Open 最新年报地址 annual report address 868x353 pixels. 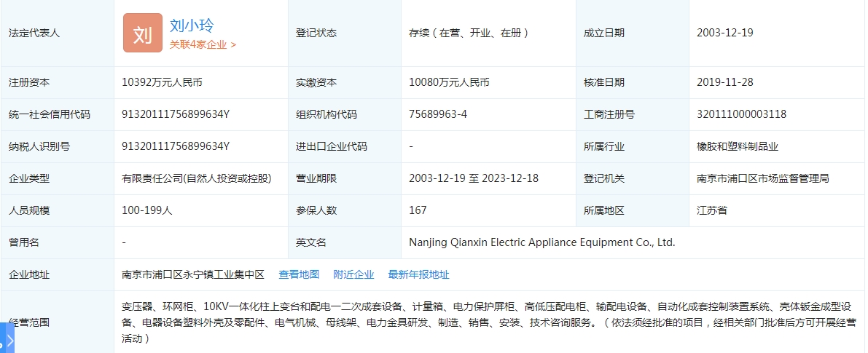click(418, 274)
